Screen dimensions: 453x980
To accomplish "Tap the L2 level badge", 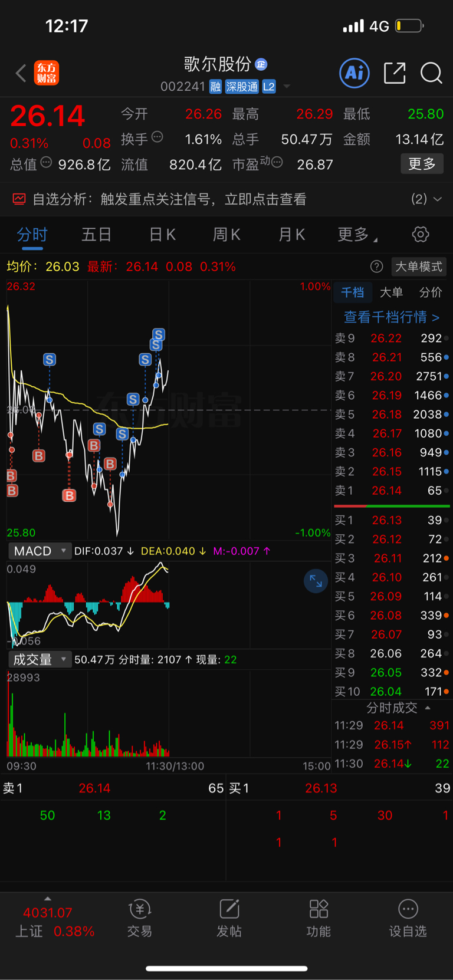I will (x=269, y=87).
